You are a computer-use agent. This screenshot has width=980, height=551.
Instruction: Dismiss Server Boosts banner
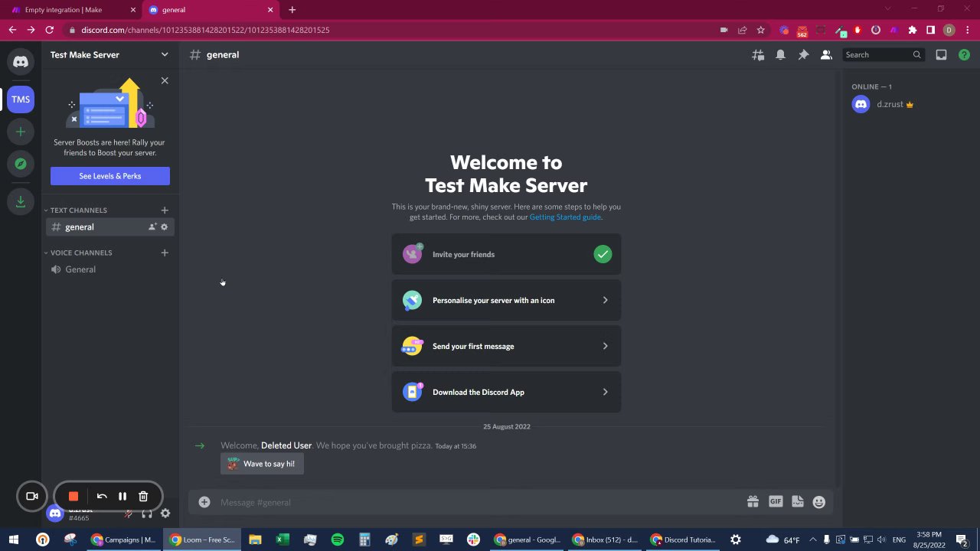pos(165,80)
